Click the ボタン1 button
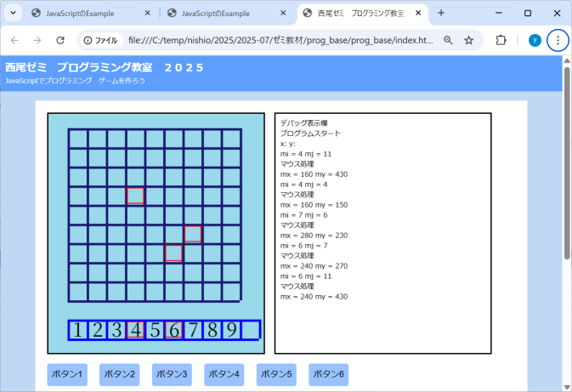The width and height of the screenshot is (572, 392). 67,374
